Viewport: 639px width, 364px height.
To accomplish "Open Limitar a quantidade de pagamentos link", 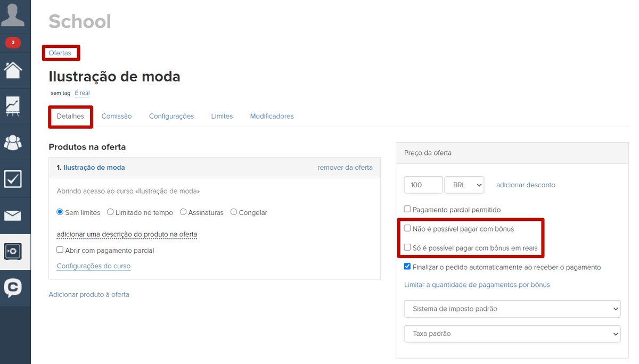I will tap(477, 285).
